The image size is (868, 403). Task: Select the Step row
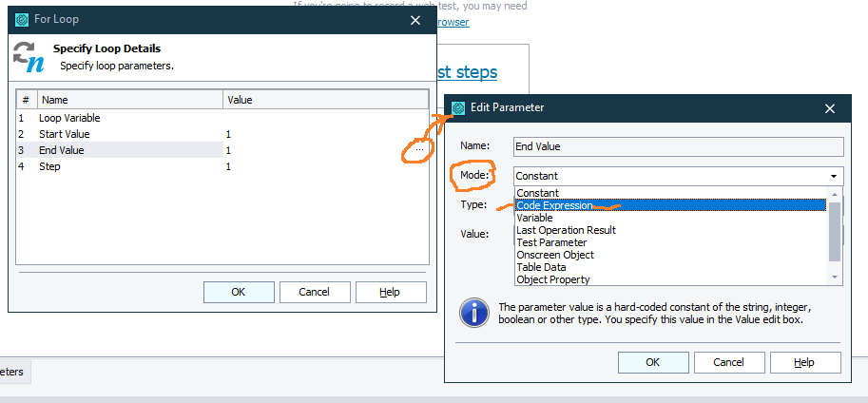(x=222, y=166)
